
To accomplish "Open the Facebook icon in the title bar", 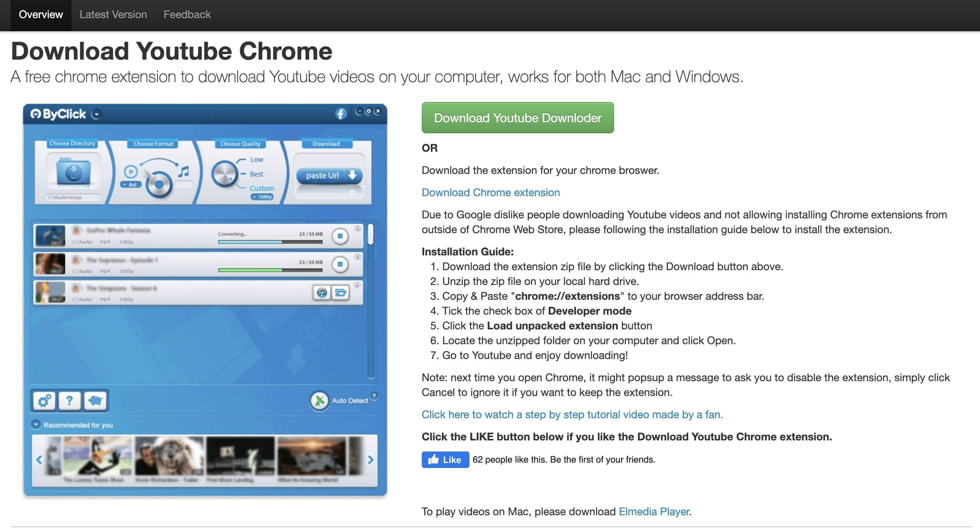I will (x=340, y=114).
